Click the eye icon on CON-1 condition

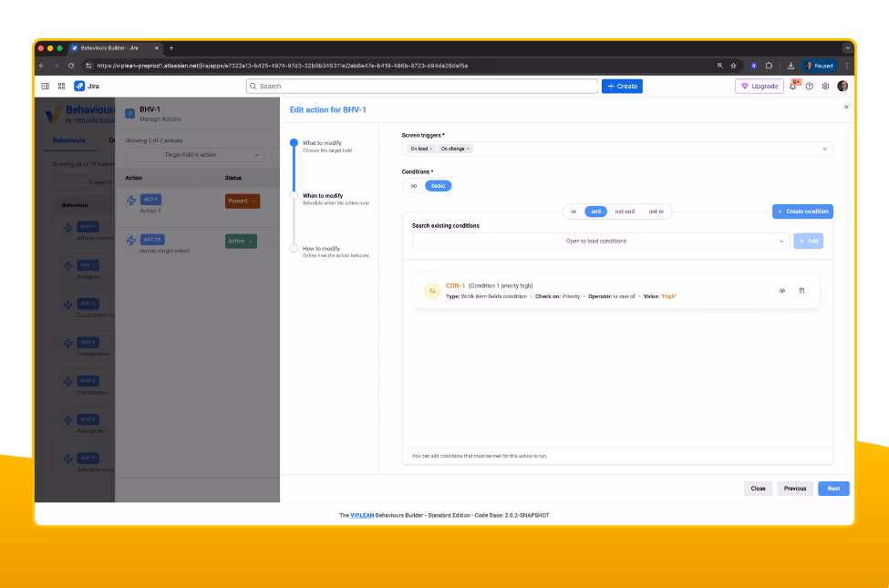[x=781, y=291]
